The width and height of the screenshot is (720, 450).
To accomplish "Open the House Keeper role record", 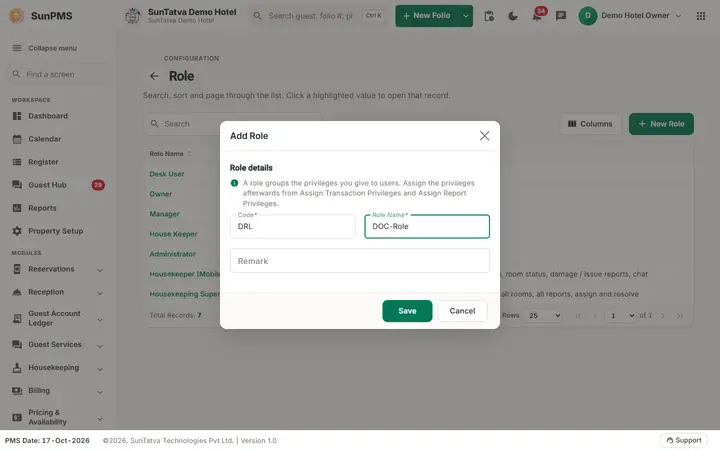I will pos(173,234).
